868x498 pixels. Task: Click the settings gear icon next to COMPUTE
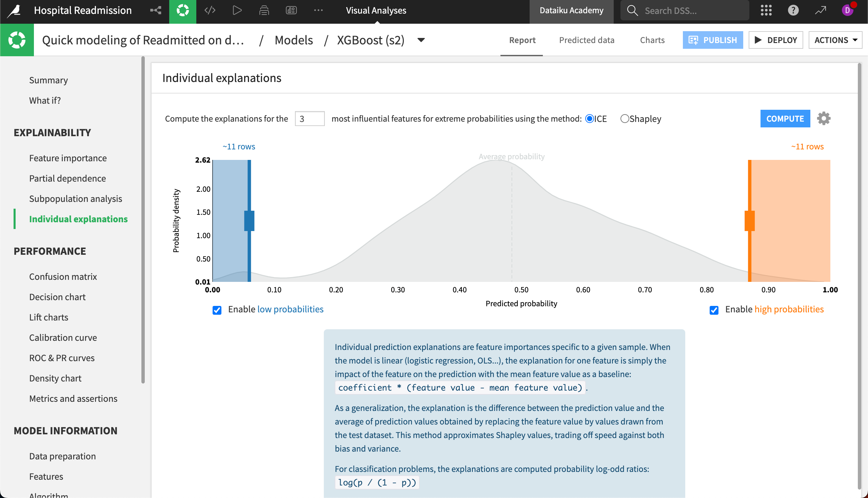point(824,118)
